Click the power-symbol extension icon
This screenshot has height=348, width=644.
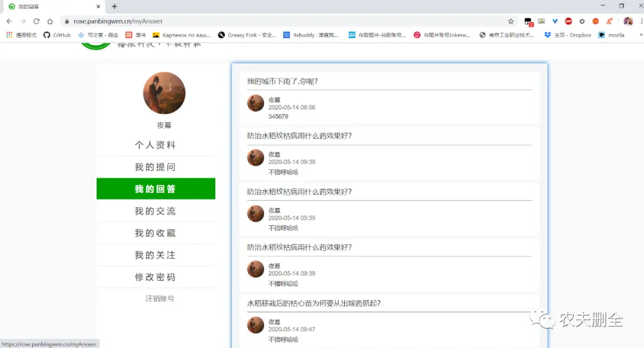[582, 21]
